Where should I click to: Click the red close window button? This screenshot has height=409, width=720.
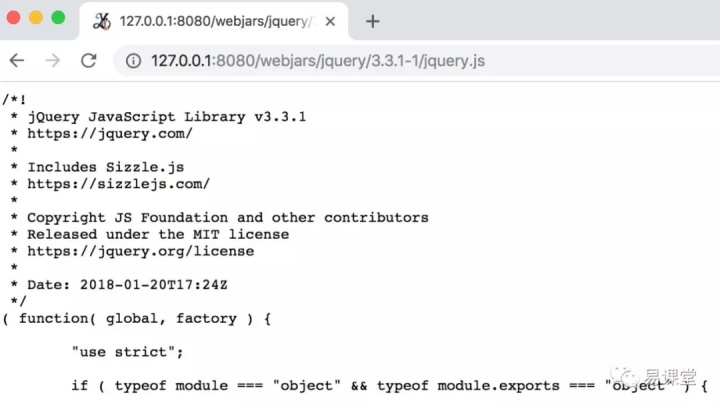click(13, 18)
